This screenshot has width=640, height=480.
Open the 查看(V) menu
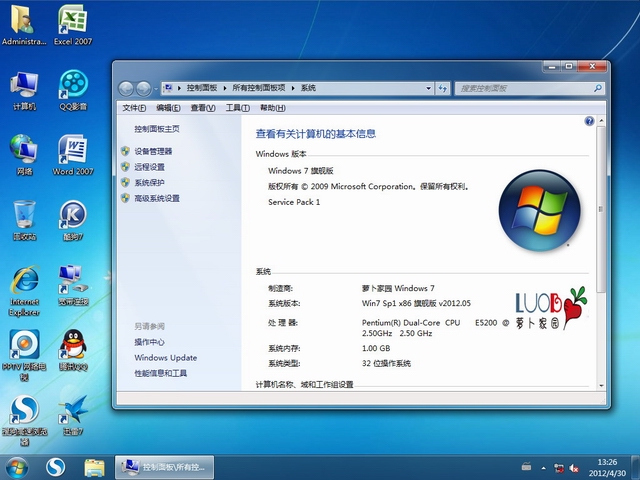click(x=203, y=108)
